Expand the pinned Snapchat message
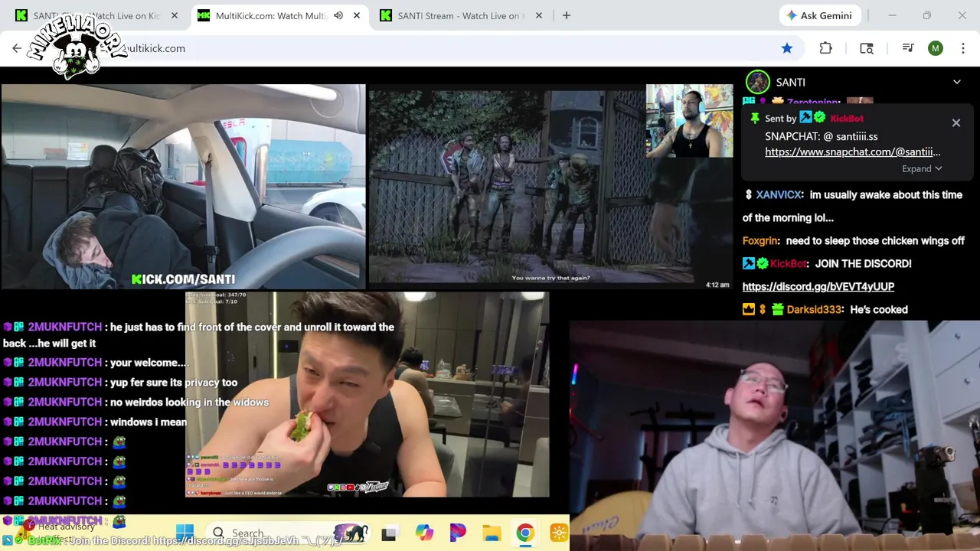 point(922,168)
